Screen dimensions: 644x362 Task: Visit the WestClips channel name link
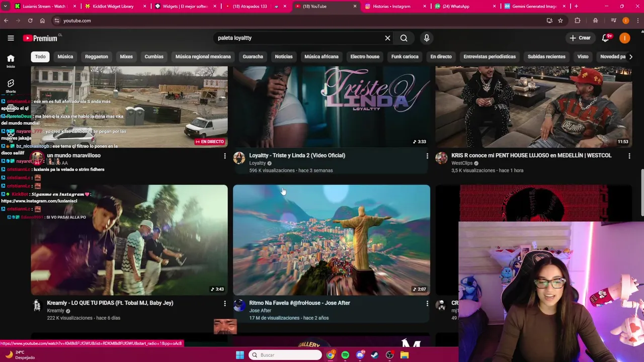(462, 163)
